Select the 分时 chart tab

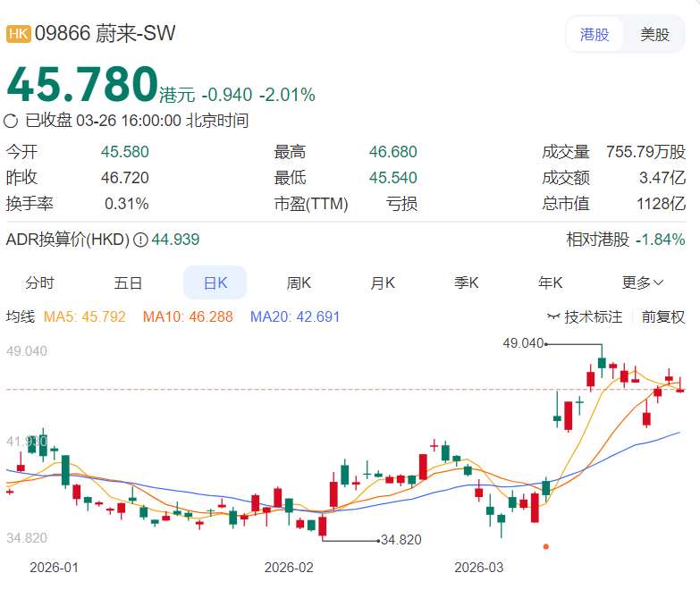click(x=39, y=283)
